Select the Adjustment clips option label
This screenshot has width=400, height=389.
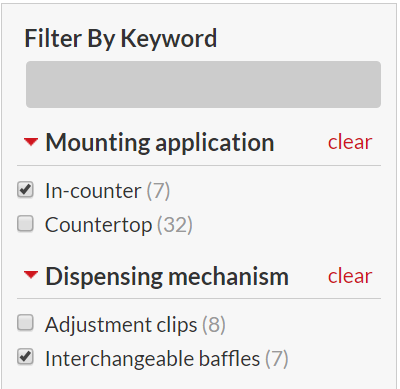[121, 325]
